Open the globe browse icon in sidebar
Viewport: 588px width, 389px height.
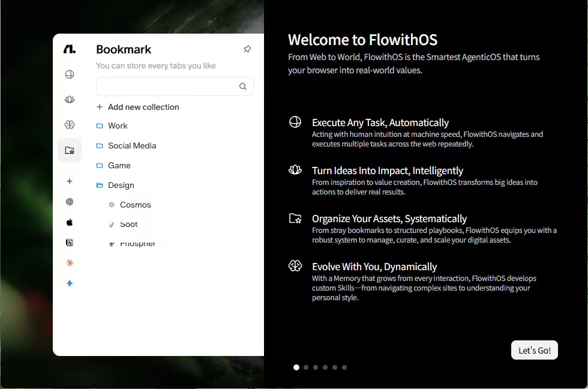[x=70, y=74]
